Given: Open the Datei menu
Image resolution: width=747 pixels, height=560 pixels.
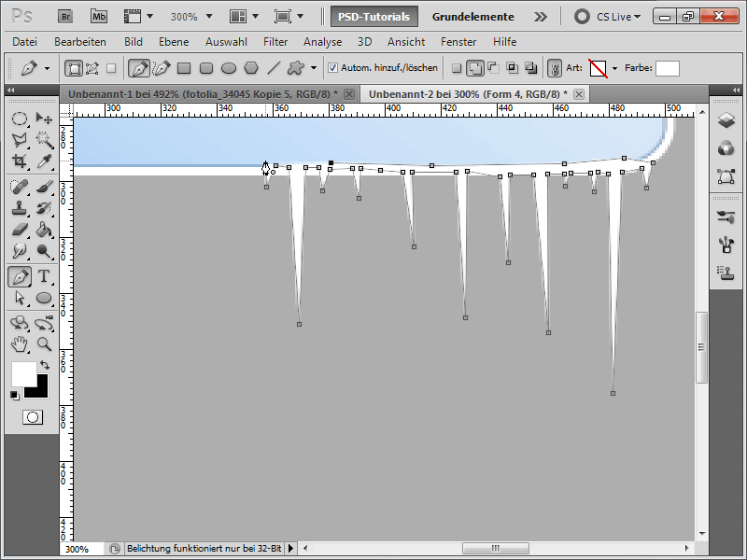Looking at the screenshot, I should tap(25, 42).
